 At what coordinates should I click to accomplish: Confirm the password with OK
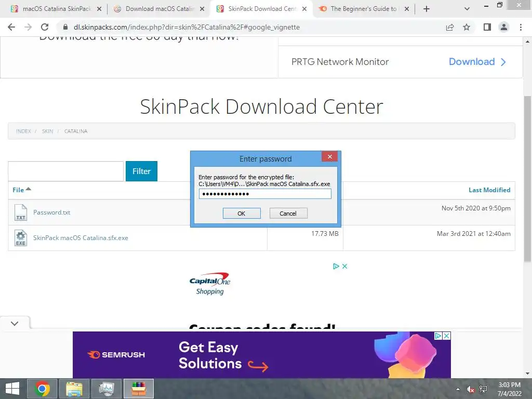pos(242,214)
